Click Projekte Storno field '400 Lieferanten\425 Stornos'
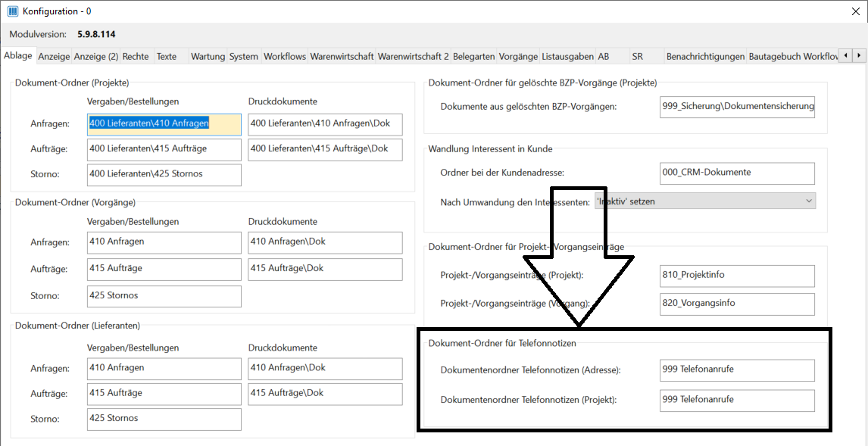The image size is (868, 446). click(x=164, y=175)
